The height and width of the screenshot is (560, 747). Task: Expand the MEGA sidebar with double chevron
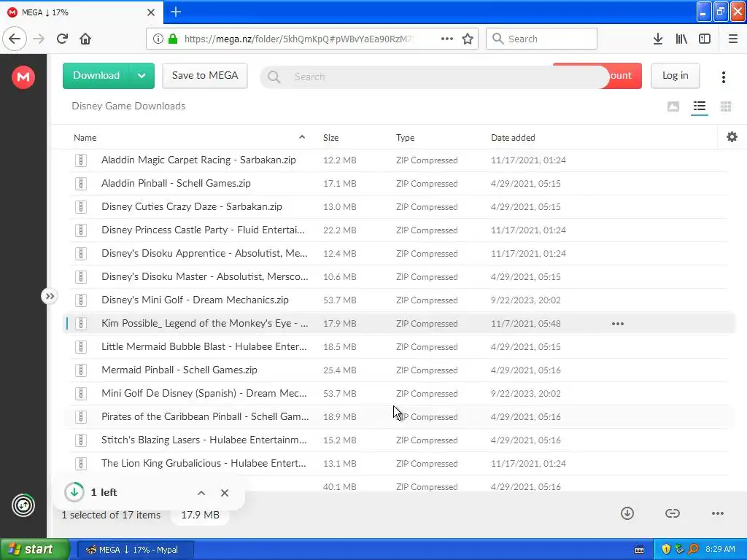50,296
